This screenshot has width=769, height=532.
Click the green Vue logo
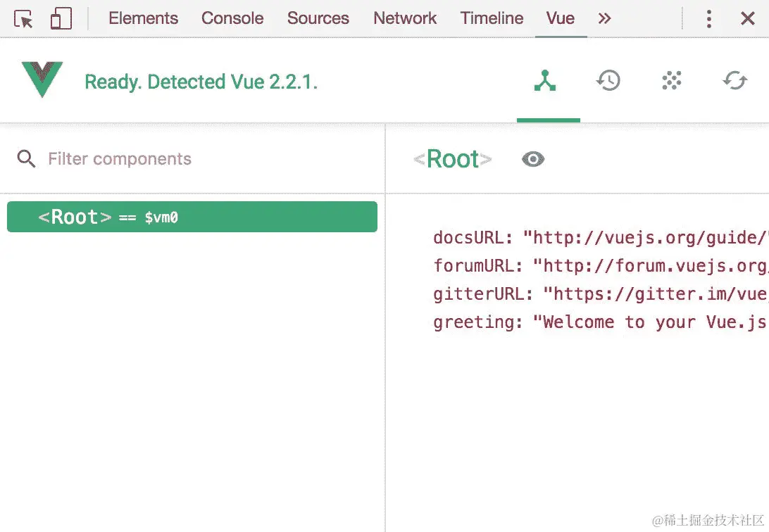tap(42, 80)
